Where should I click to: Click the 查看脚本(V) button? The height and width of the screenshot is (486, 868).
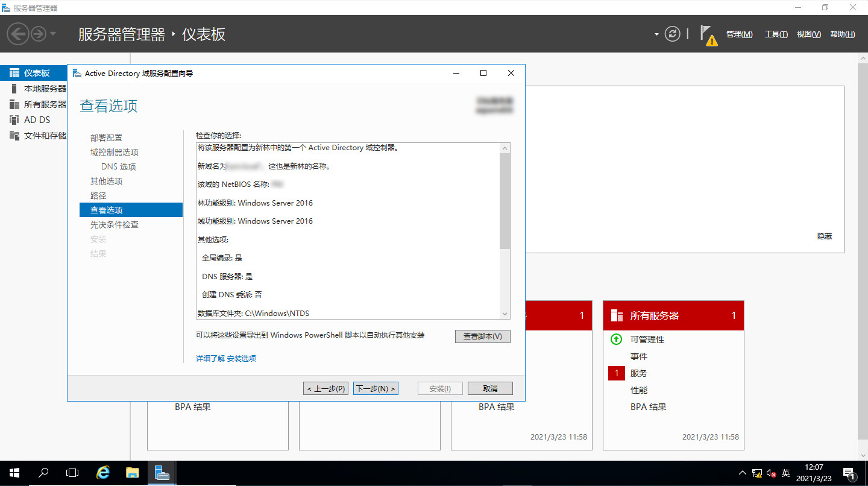click(483, 336)
